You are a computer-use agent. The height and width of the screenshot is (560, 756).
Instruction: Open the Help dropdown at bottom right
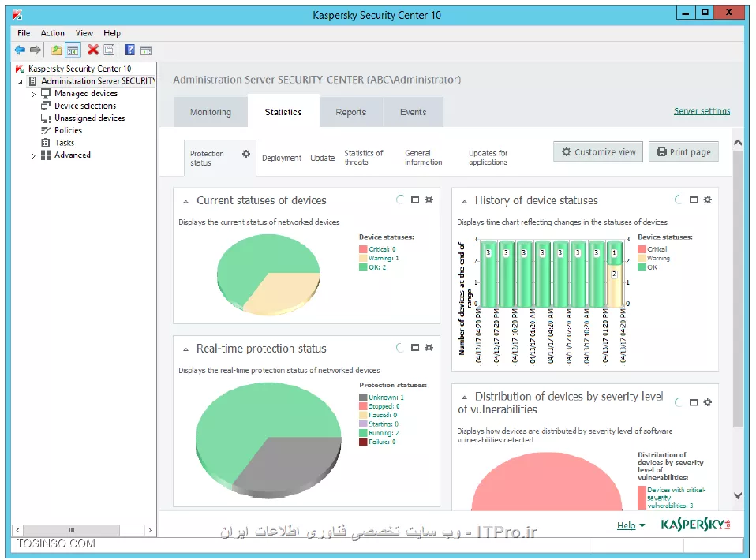point(631,525)
